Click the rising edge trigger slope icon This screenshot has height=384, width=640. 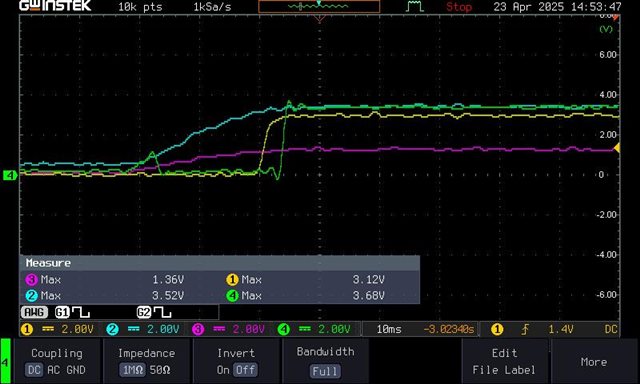[525, 329]
